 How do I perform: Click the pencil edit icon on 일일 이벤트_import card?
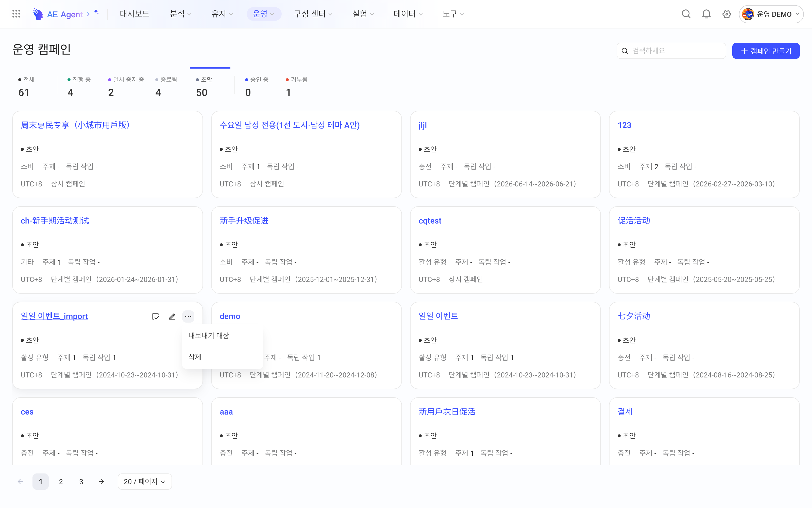coord(172,316)
